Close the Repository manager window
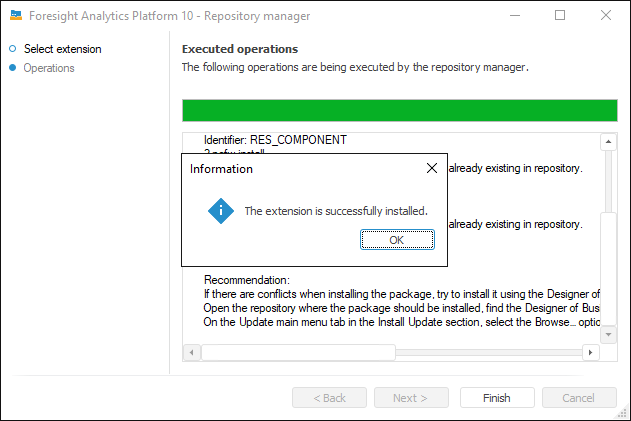631x421 pixels. point(606,15)
